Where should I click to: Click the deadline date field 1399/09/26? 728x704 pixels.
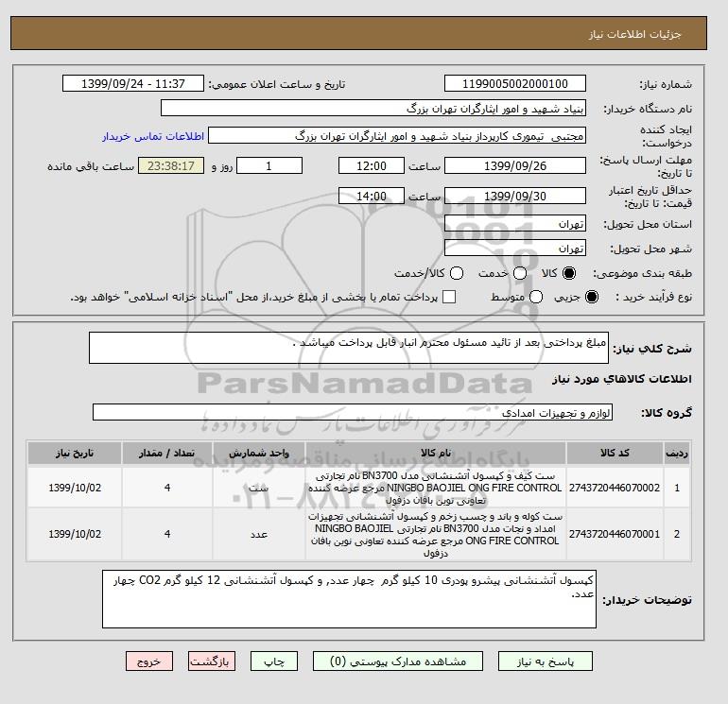point(515,165)
